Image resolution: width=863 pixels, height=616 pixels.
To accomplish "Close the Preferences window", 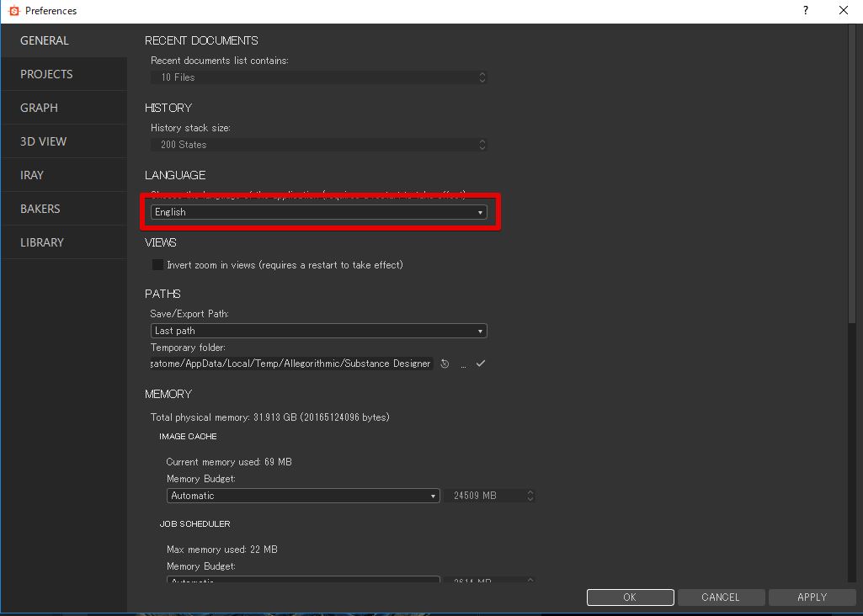I will pyautogui.click(x=843, y=10).
